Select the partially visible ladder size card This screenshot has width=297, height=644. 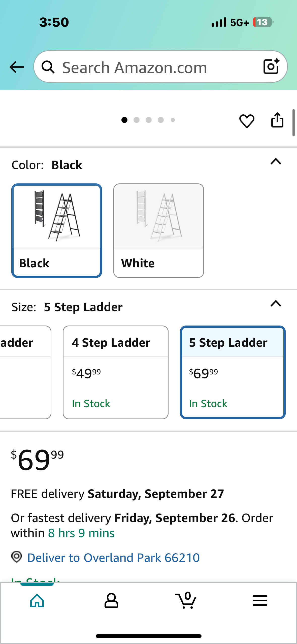point(25,372)
